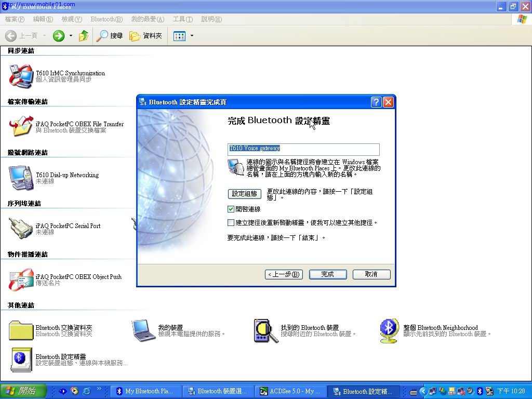Screen dimensions: 532x399
Task: Click the keyboard icon in the language bar
Action: pyautogui.click(x=413, y=392)
